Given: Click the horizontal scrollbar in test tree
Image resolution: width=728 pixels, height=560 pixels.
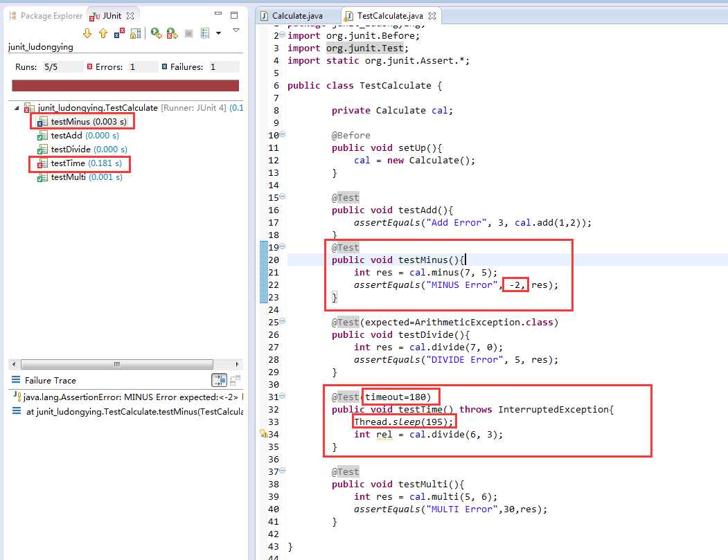Looking at the screenshot, I should [117, 364].
